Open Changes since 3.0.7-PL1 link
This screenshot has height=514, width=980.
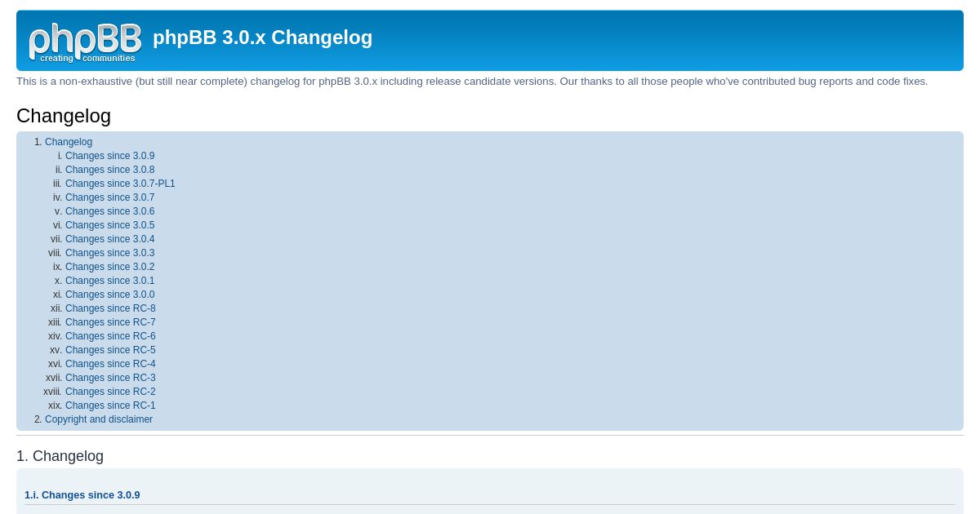[120, 184]
